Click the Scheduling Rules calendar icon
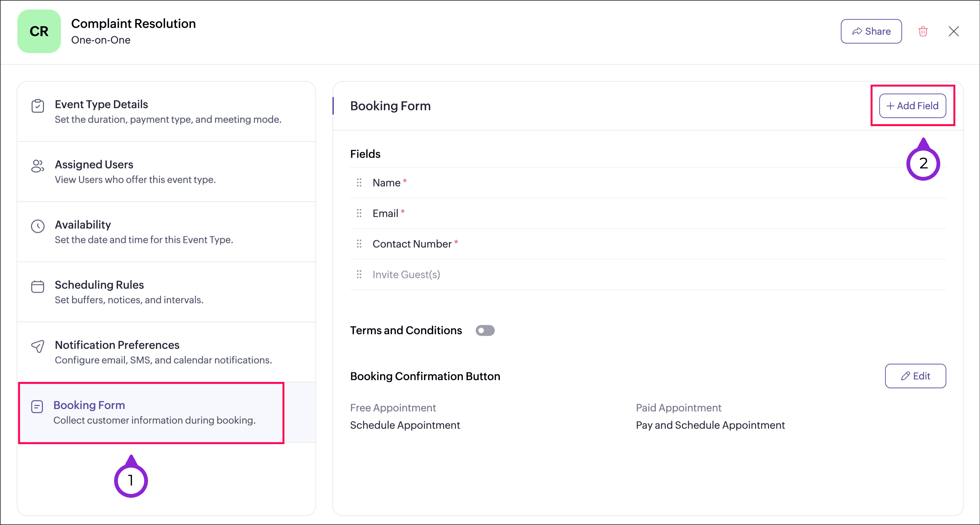 tap(38, 286)
